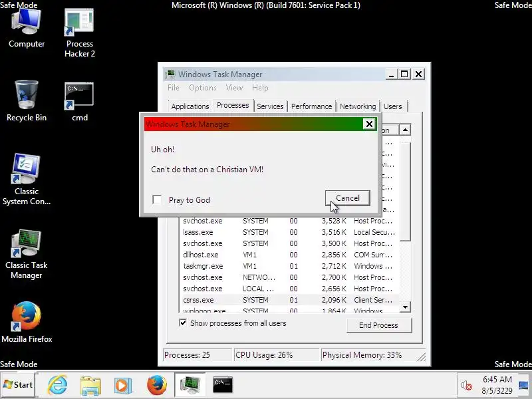
Task: Open the File menu
Action: [174, 88]
